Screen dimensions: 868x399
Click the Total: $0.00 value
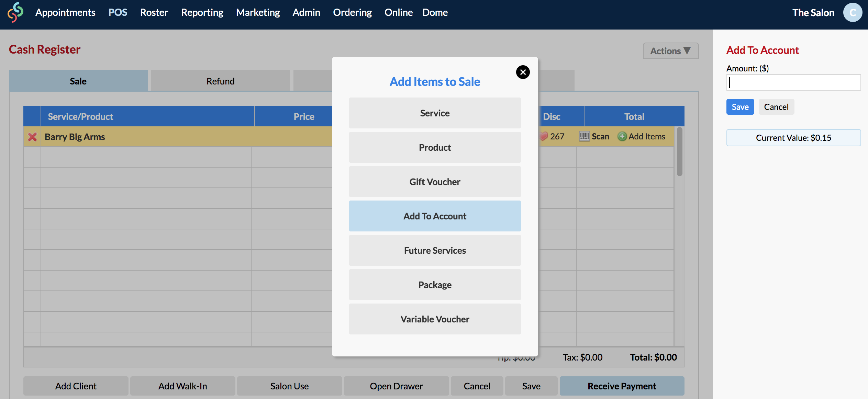point(653,357)
